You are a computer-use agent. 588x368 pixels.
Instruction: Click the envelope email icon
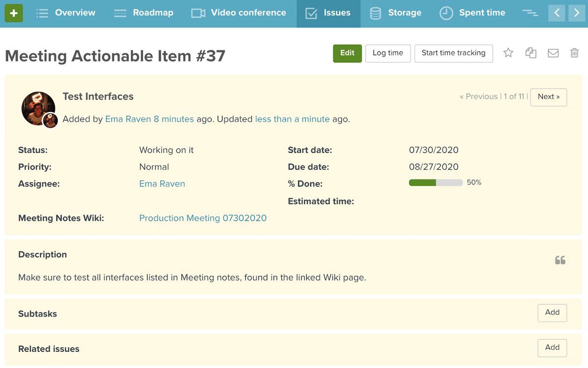[553, 53]
